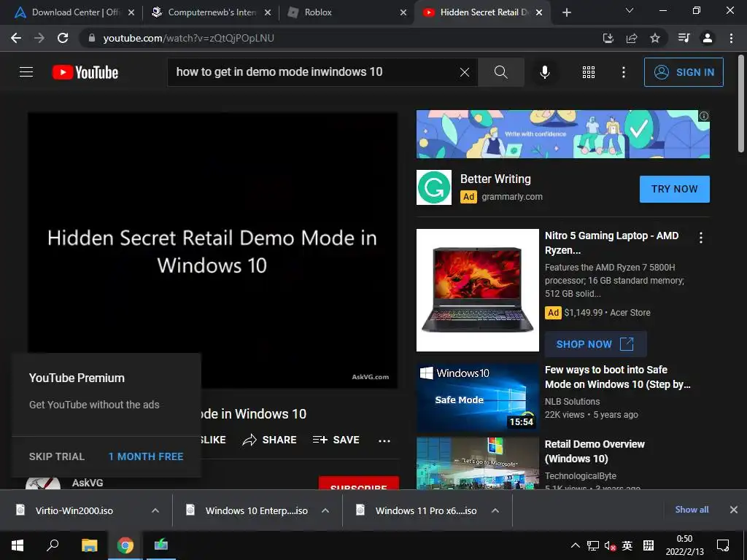Open tab search chevron dropdown

(x=630, y=10)
